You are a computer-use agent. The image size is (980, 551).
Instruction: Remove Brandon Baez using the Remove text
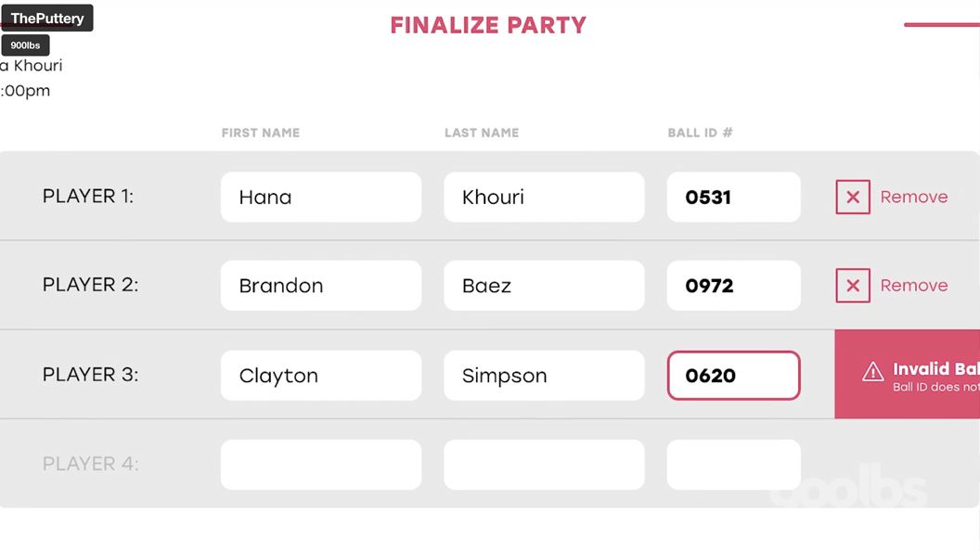point(914,286)
